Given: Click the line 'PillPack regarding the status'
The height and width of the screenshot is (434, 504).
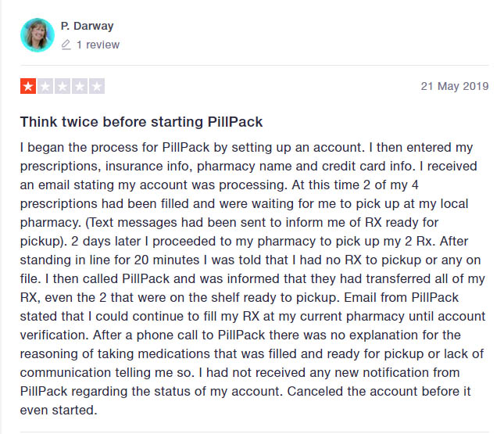Looking at the screenshot, I should tap(245, 392).
